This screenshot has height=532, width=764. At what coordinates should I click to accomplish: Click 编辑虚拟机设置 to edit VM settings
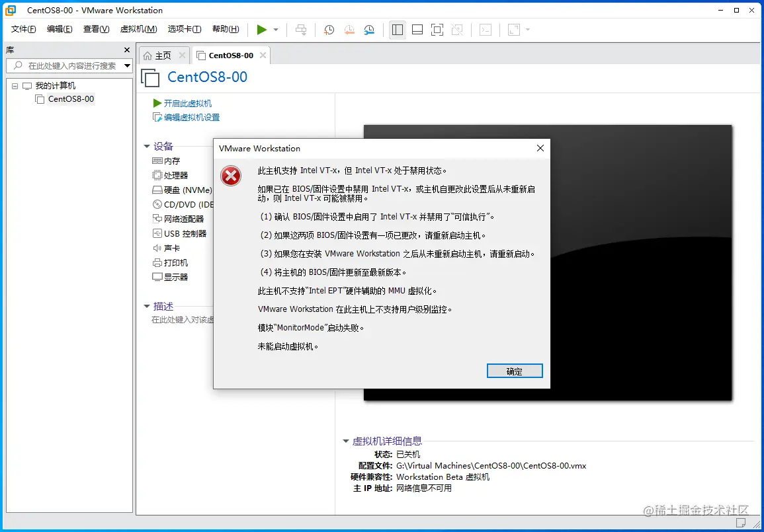[192, 118]
